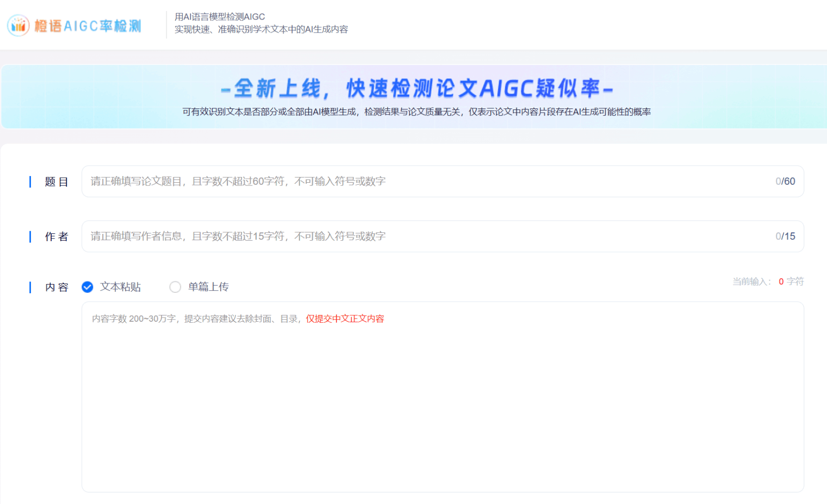This screenshot has width=827, height=504.
Task: Click the 橙语 orange logo icon
Action: [19, 25]
